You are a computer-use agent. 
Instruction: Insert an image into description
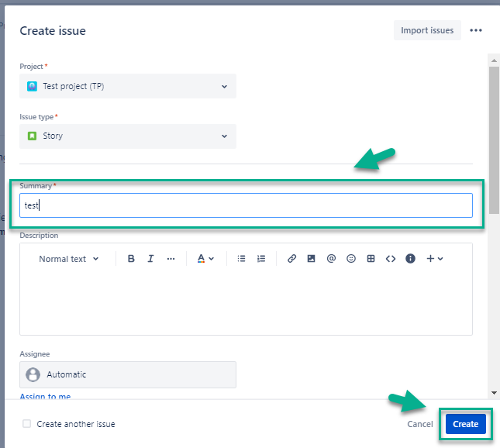(311, 259)
